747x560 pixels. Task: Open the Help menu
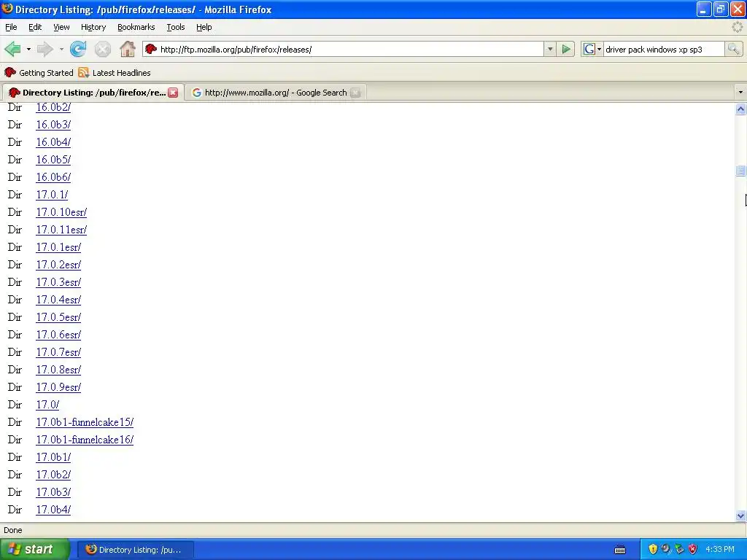click(204, 27)
